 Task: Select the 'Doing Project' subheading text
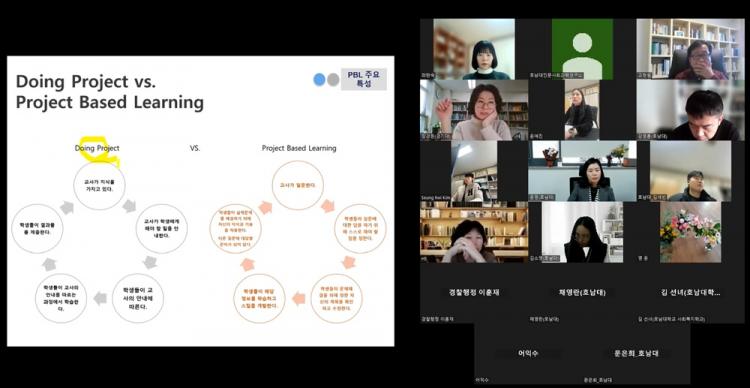tap(97, 148)
